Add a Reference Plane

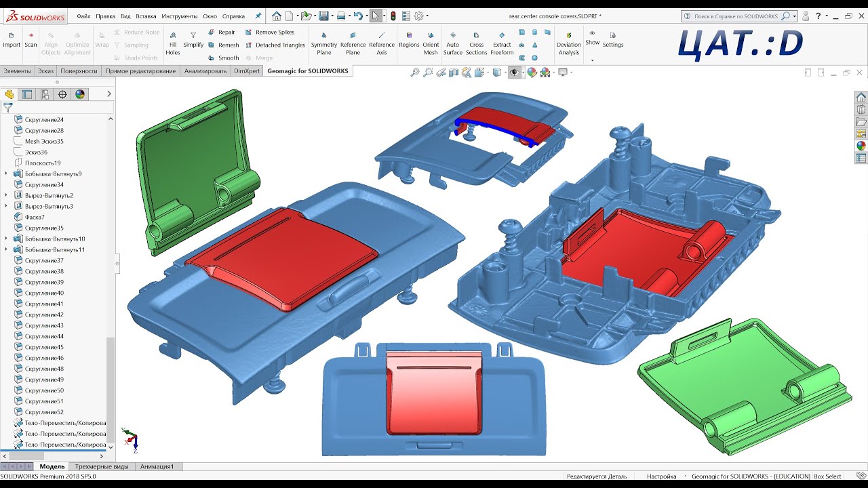tap(353, 43)
